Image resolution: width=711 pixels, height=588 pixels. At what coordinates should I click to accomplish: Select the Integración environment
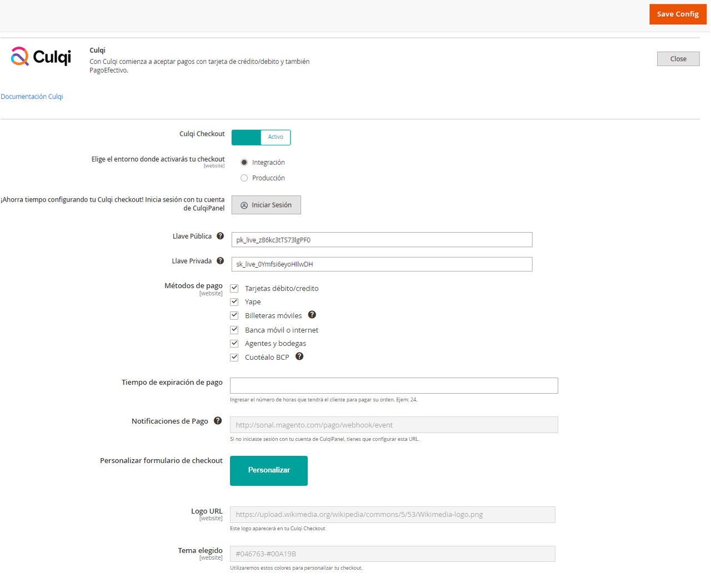(x=244, y=163)
